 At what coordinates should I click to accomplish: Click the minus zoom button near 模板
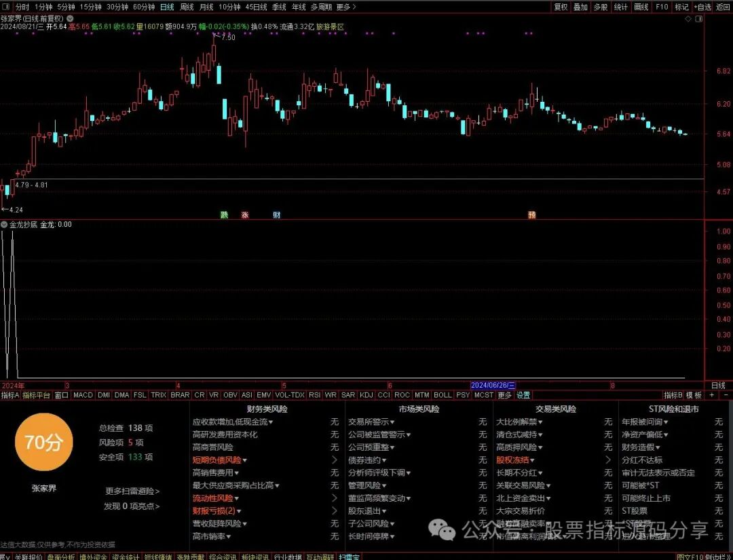[726, 395]
